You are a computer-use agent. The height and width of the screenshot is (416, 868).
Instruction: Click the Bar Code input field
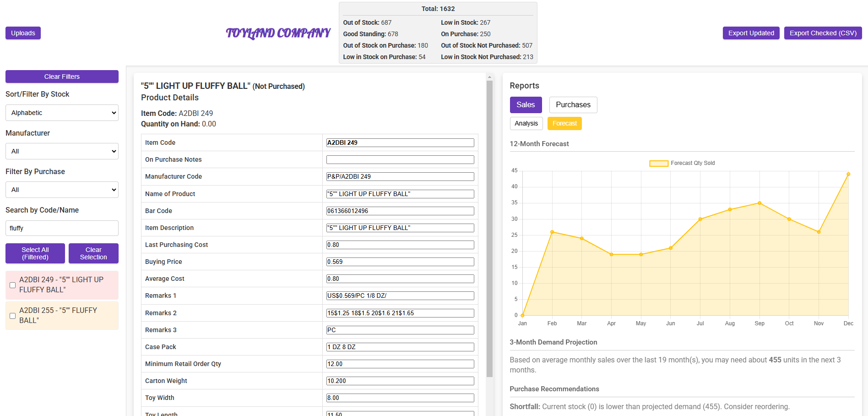(x=400, y=211)
